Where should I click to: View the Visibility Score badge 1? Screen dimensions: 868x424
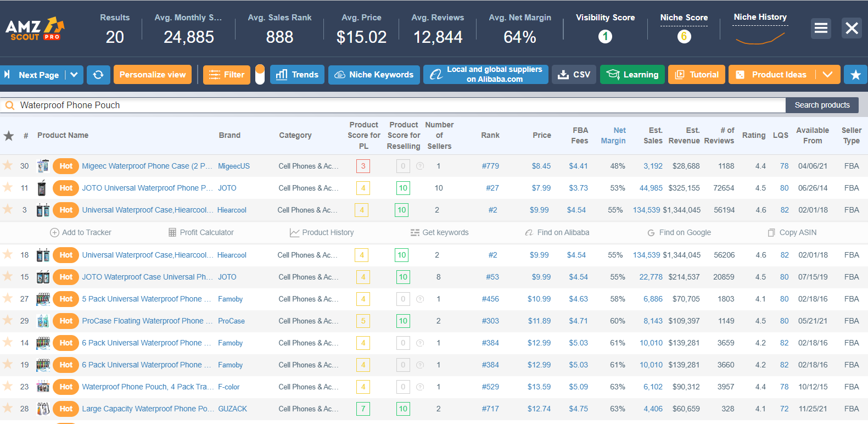[605, 36]
